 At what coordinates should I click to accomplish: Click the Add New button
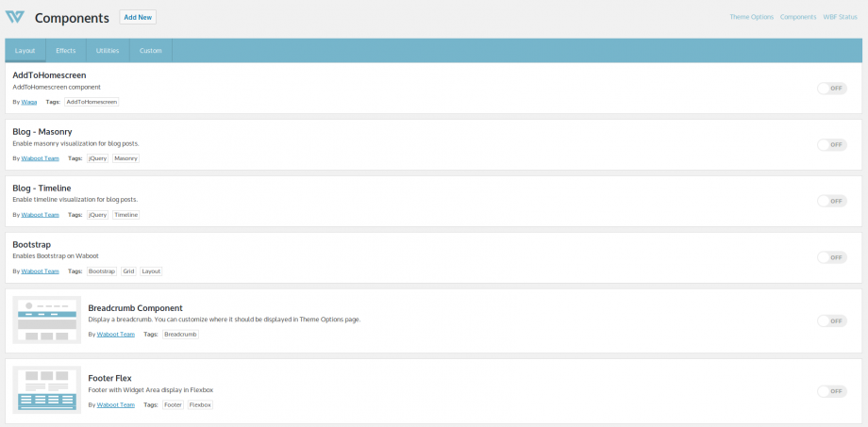(x=138, y=17)
